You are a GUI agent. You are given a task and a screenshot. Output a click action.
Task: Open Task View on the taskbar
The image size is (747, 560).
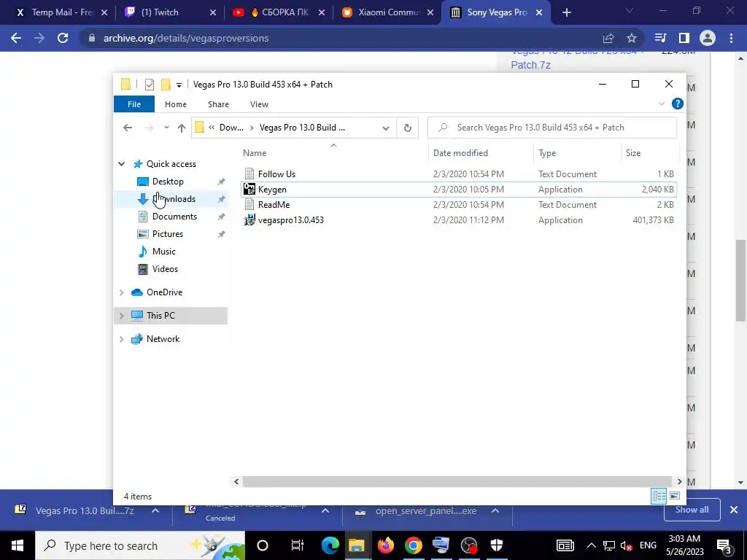click(297, 545)
